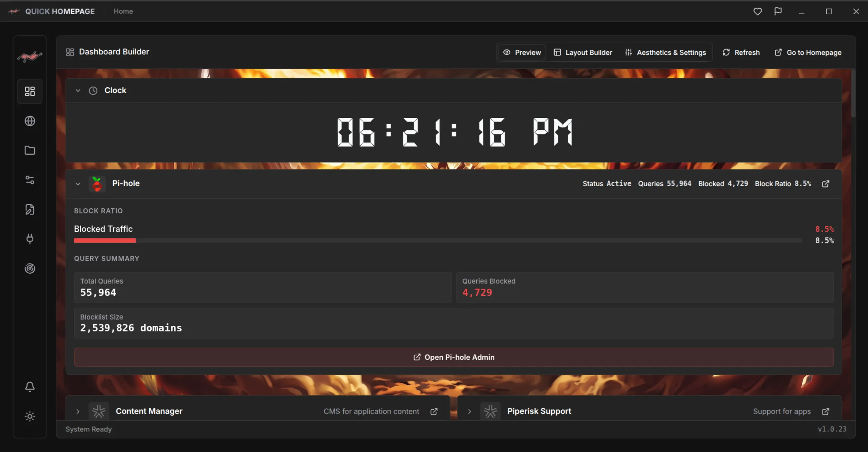Click the Refresh button
This screenshot has width=868, height=452.
(x=741, y=52)
